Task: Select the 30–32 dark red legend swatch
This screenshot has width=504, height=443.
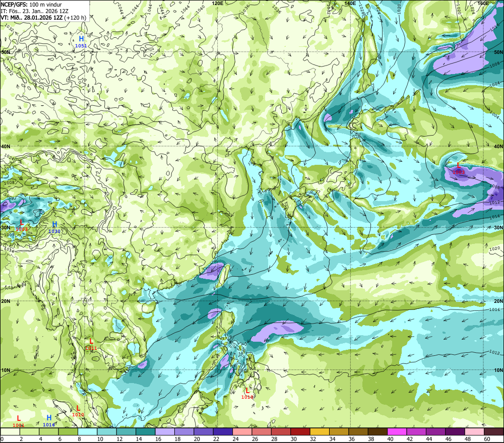Action: coord(300,432)
